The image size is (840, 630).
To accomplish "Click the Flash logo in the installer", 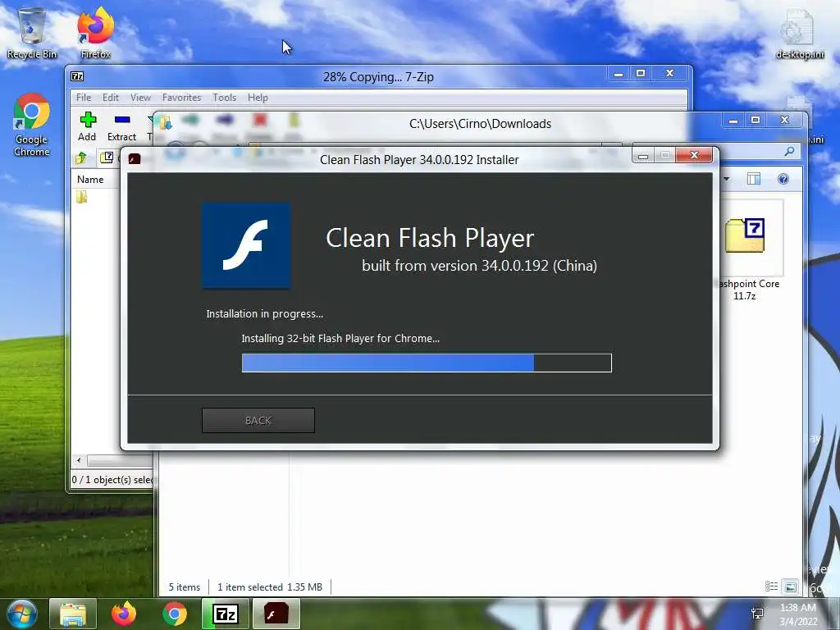I will (x=246, y=245).
